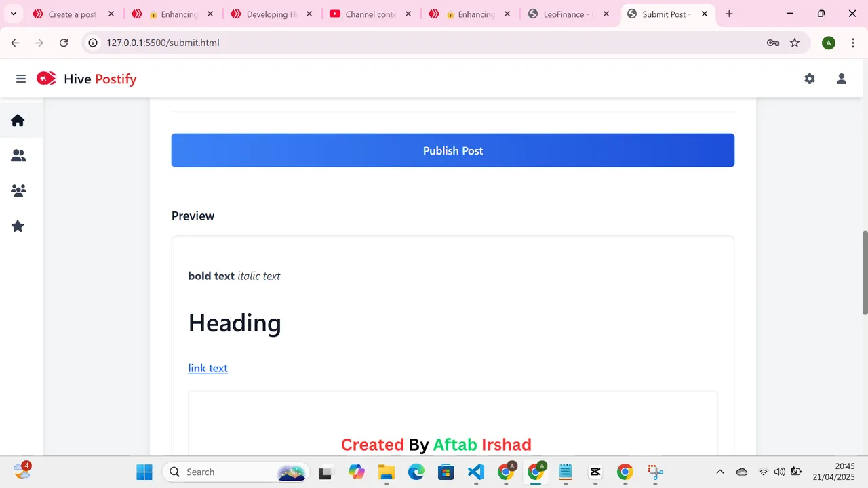Check the battery status icon

point(796,472)
